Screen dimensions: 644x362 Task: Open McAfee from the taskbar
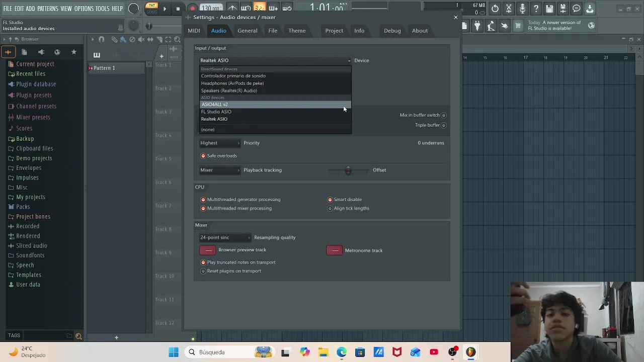click(x=397, y=352)
